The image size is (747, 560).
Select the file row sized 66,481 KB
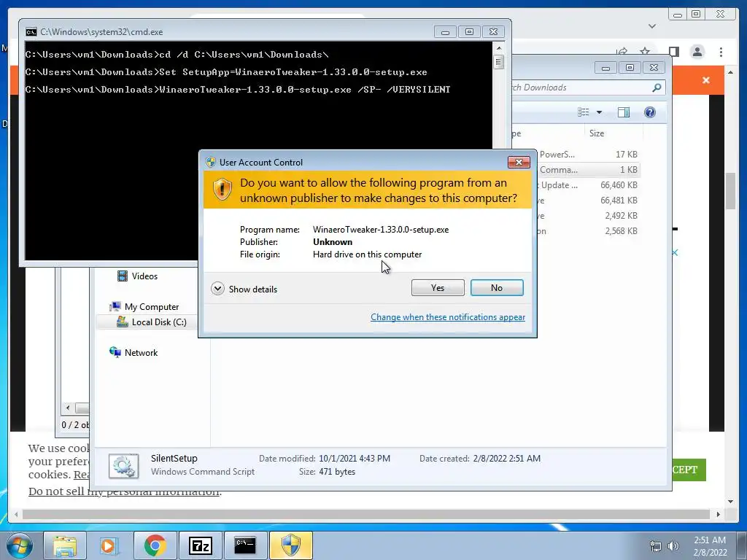point(587,201)
